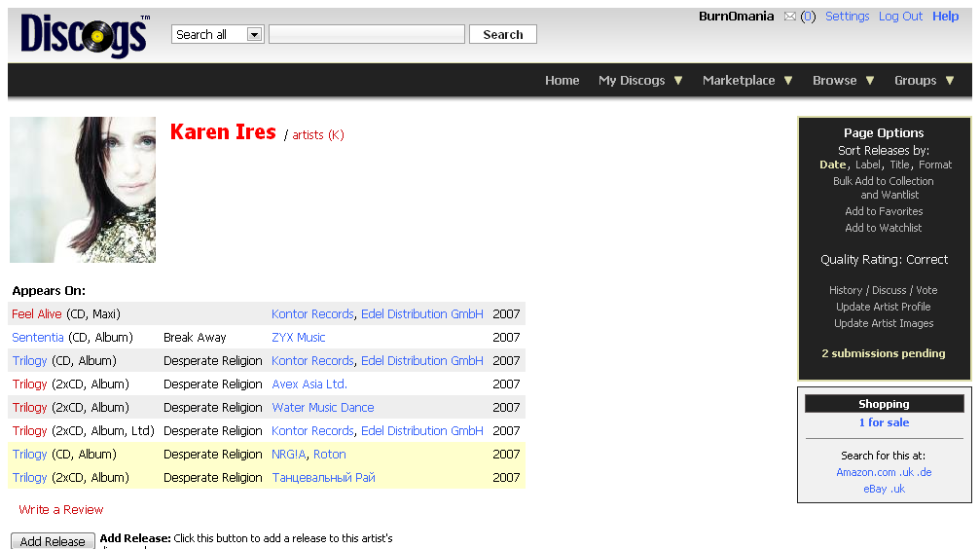
Task: Expand the Browse arrow
Action: pyautogui.click(x=870, y=81)
